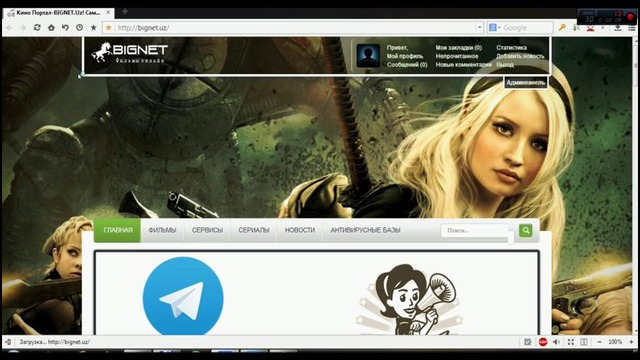Click the 100% zoom level indicator
Viewport: 640px width, 360px height.
(615, 342)
